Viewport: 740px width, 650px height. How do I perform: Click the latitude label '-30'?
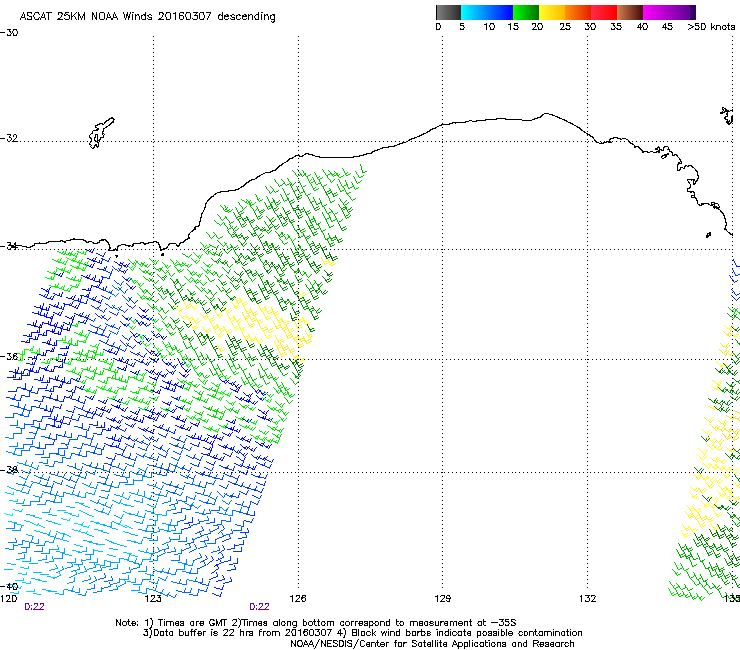pyautogui.click(x=9, y=33)
